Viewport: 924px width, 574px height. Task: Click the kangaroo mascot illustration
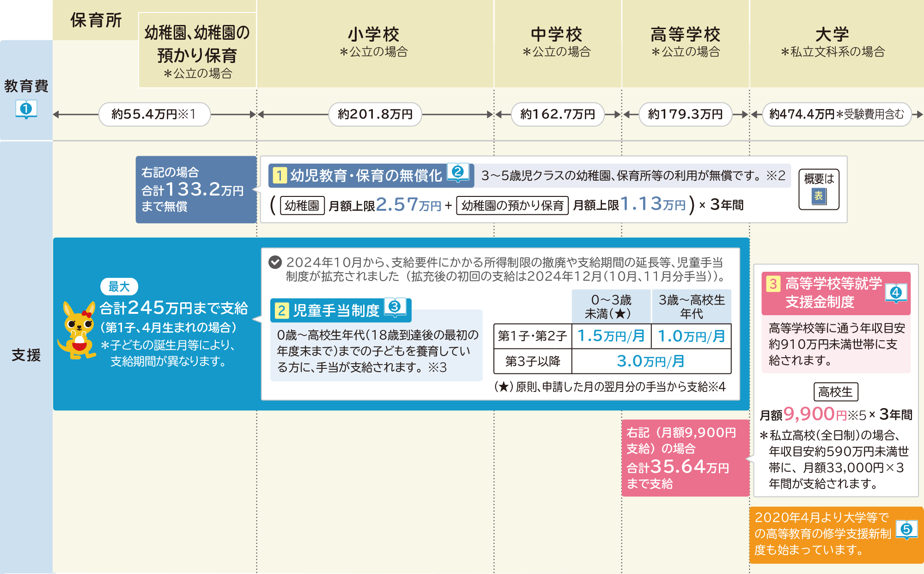tap(77, 330)
